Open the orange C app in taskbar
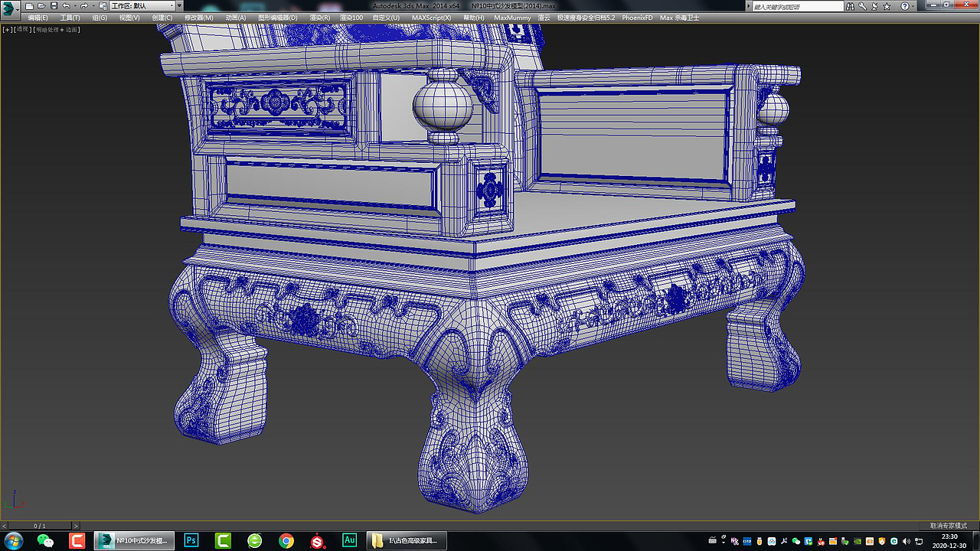The image size is (980, 551). point(77,541)
